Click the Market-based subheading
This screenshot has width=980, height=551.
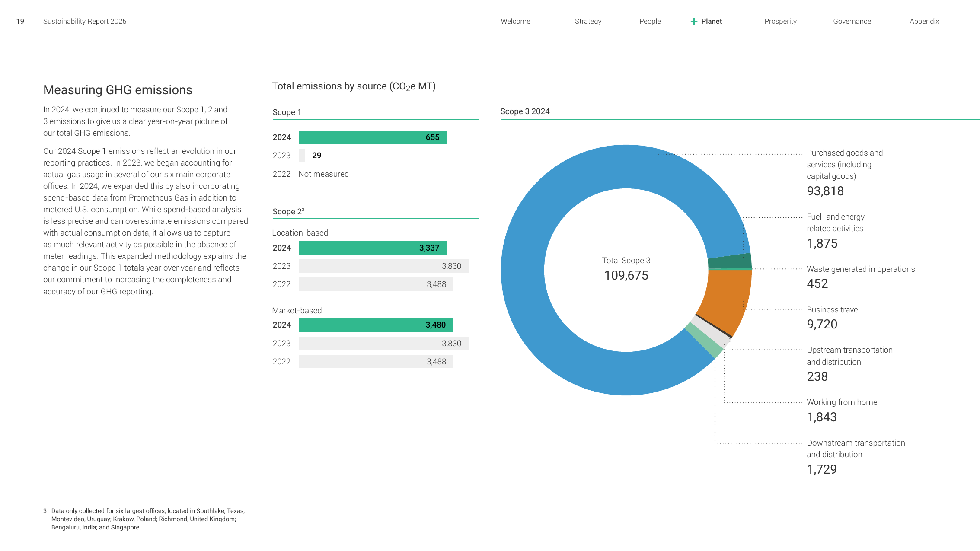pyautogui.click(x=297, y=311)
